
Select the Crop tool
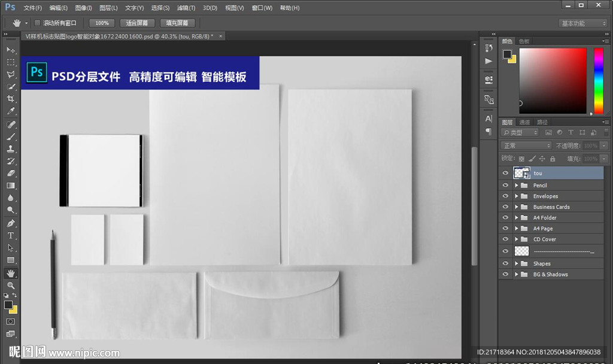tap(11, 99)
